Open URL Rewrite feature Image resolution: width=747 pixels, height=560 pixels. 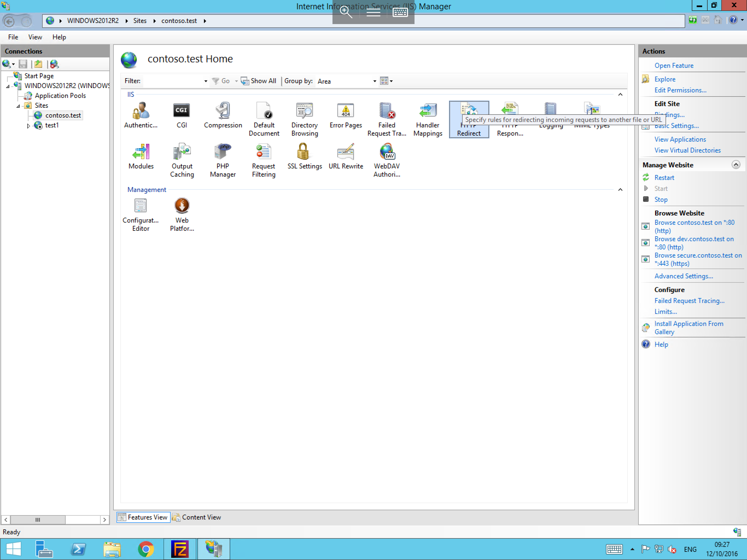[346, 156]
